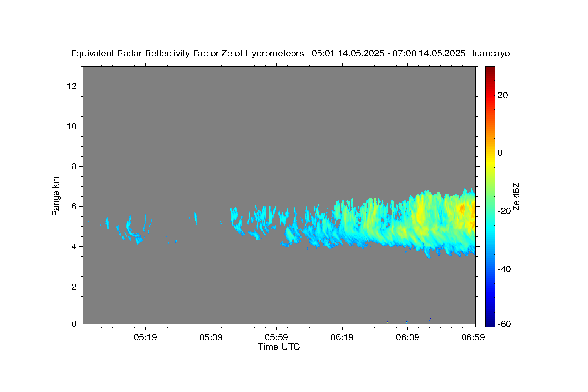Click the "0" range axis tick label
Viewport: 588px width, 392px height.
[x=74, y=324]
